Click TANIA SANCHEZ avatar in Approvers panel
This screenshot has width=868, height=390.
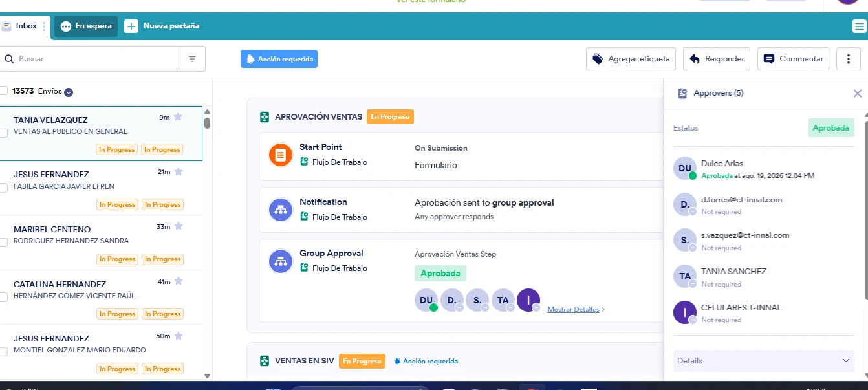[685, 276]
